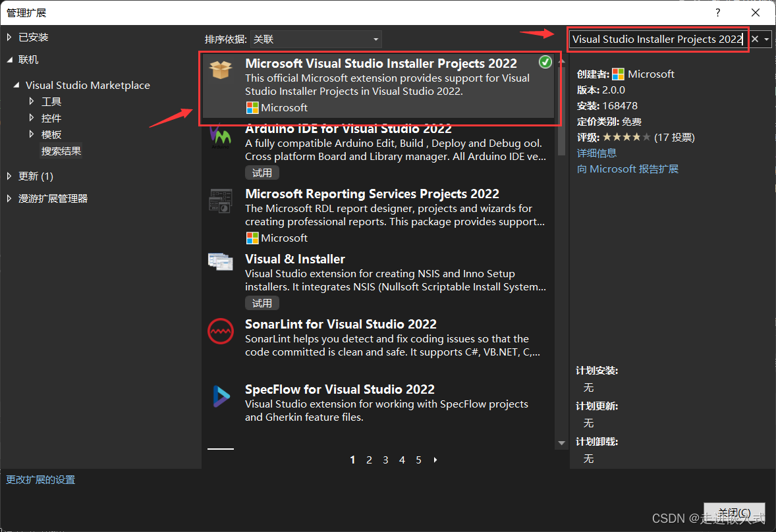Image resolution: width=776 pixels, height=532 pixels.
Task: Click the 版本: 2.0.0 text
Action: point(601,90)
